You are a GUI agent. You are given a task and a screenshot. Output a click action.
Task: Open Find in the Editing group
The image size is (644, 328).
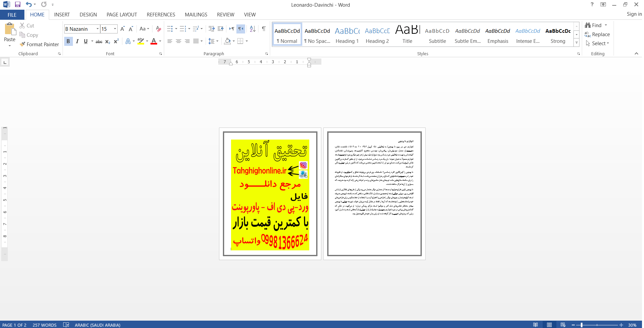593,25
